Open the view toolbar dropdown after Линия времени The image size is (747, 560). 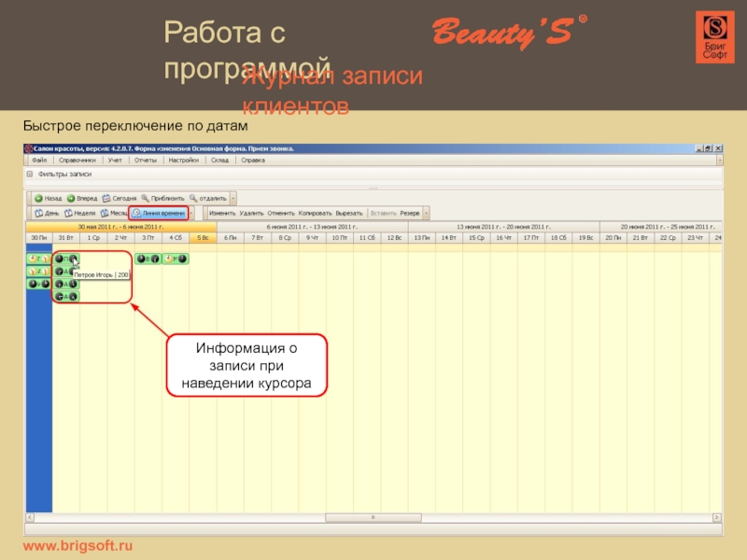[x=191, y=213]
